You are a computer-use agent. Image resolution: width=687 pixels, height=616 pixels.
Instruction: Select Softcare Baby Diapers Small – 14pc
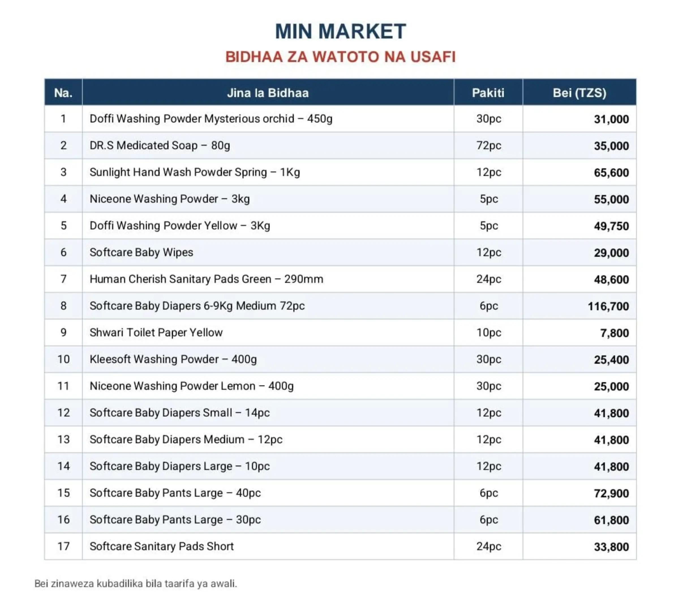click(180, 413)
